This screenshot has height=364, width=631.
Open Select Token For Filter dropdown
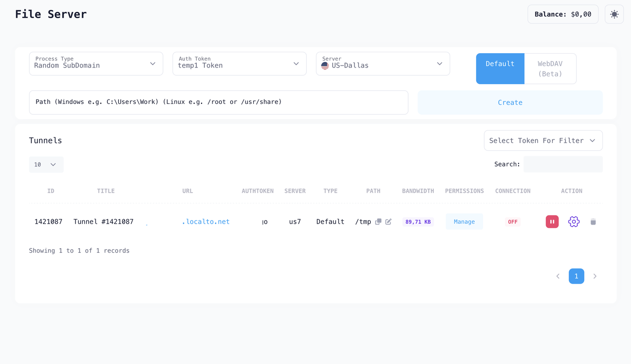pos(543,140)
